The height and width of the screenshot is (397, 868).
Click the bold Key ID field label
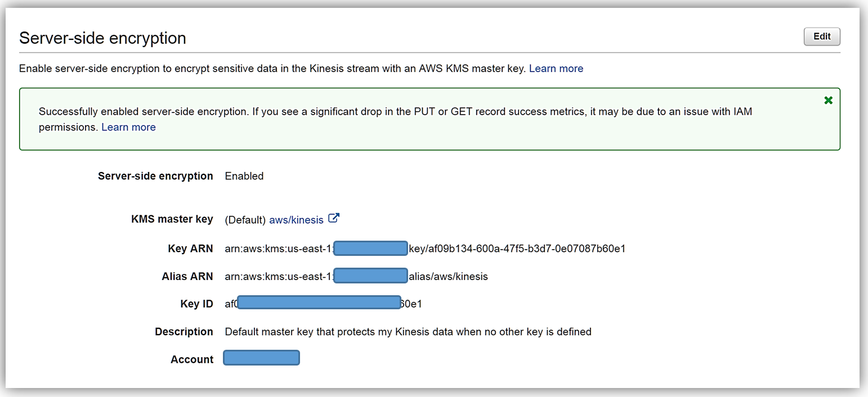196,304
